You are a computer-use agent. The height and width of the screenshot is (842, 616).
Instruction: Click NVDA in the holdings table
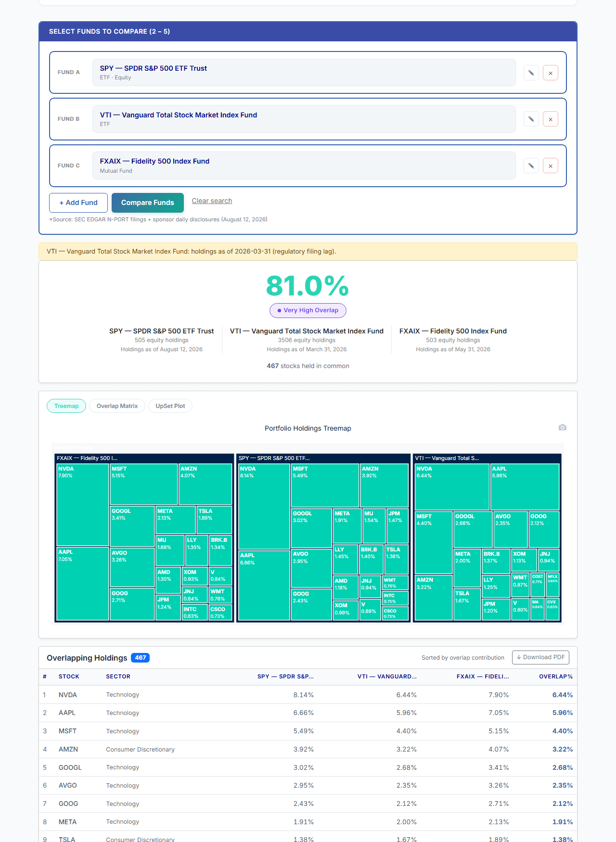(68, 695)
